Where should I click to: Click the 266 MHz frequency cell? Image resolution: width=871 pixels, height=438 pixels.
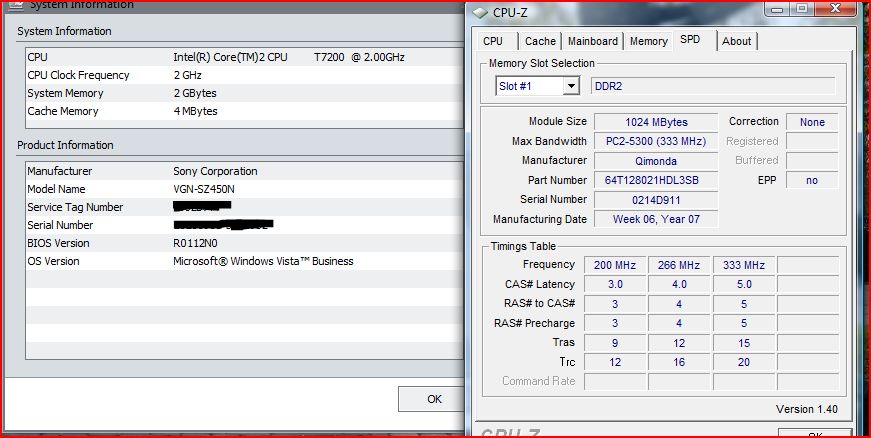679,265
